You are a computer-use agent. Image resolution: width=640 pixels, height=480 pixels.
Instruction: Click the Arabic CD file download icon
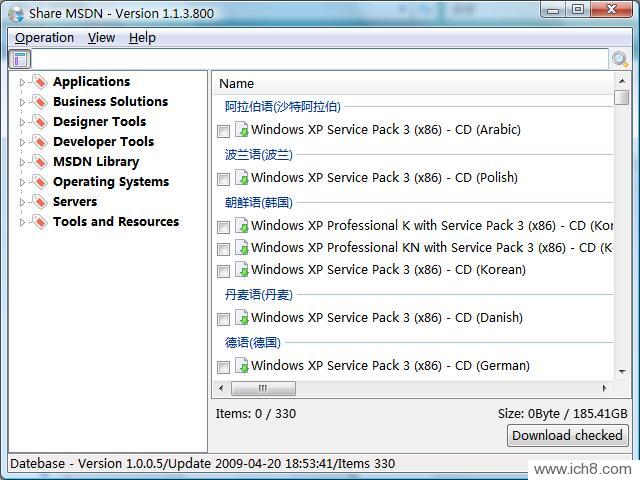241,130
